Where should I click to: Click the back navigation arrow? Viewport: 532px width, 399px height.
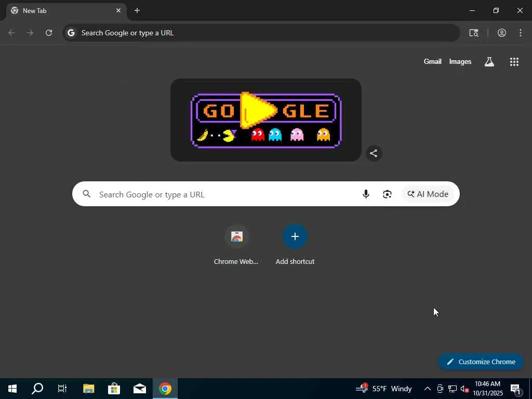11,33
